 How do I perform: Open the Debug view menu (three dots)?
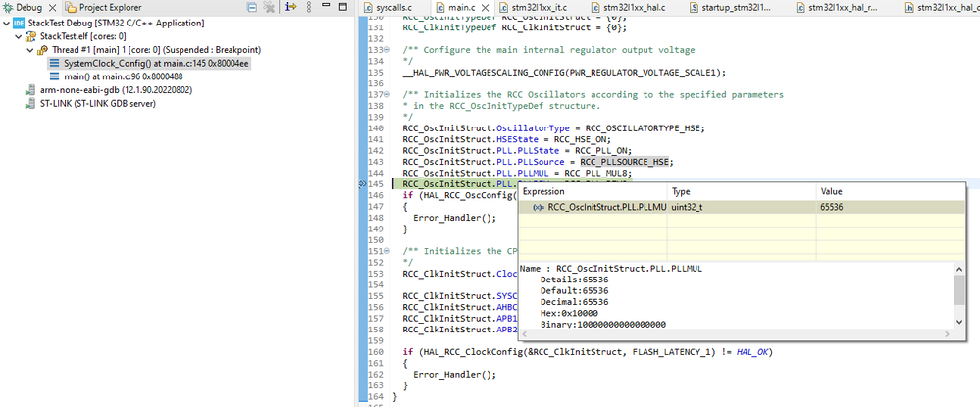point(308,8)
